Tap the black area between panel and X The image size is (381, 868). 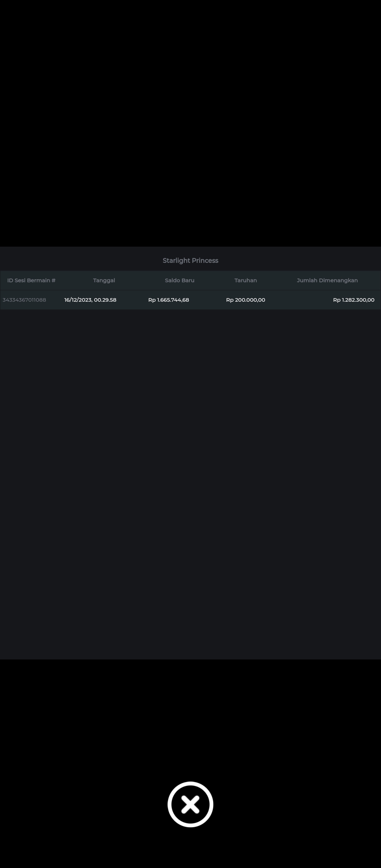click(x=190, y=716)
